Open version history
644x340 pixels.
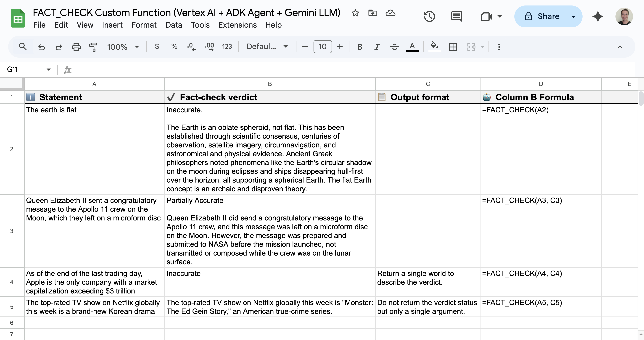point(429,16)
